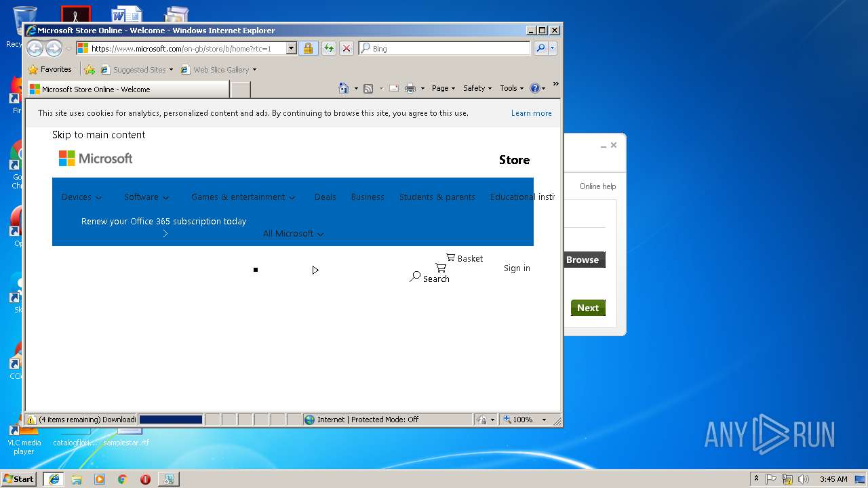Image resolution: width=868 pixels, height=488 pixels.
Task: Click the RSS feeds icon
Action: [x=368, y=88]
